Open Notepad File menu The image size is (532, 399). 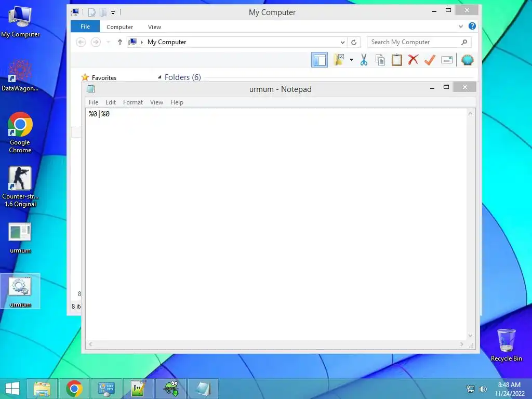pyautogui.click(x=94, y=102)
